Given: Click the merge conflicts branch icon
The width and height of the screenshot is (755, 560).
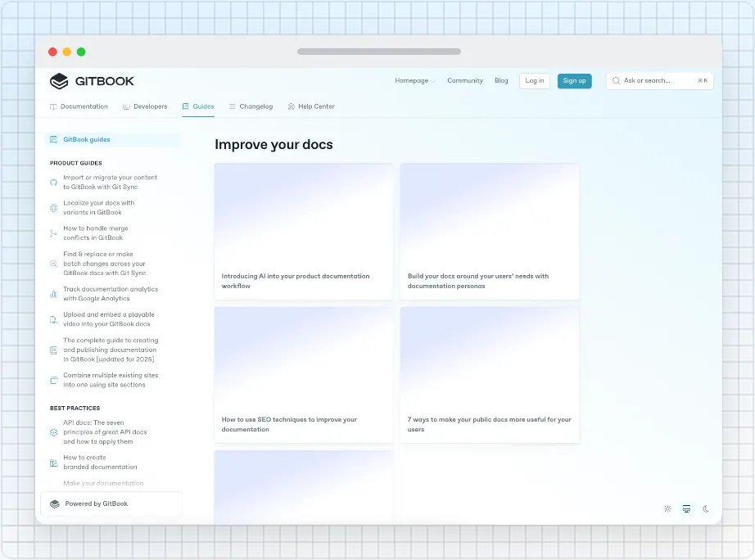Looking at the screenshot, I should 53,233.
